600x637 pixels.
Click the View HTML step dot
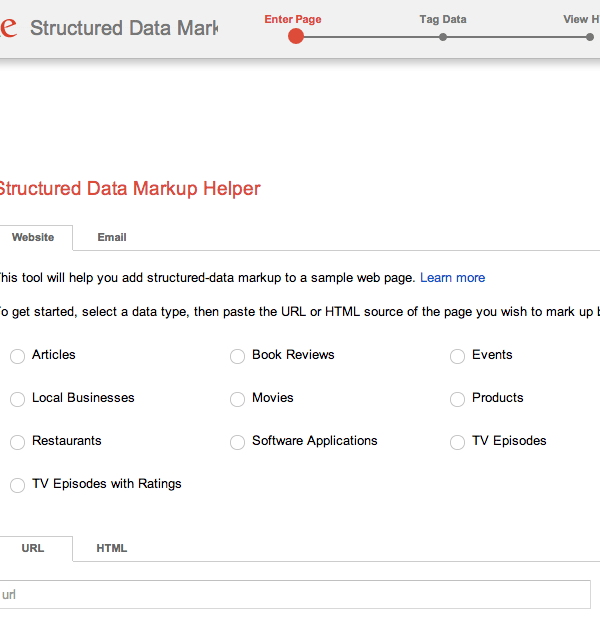(590, 37)
